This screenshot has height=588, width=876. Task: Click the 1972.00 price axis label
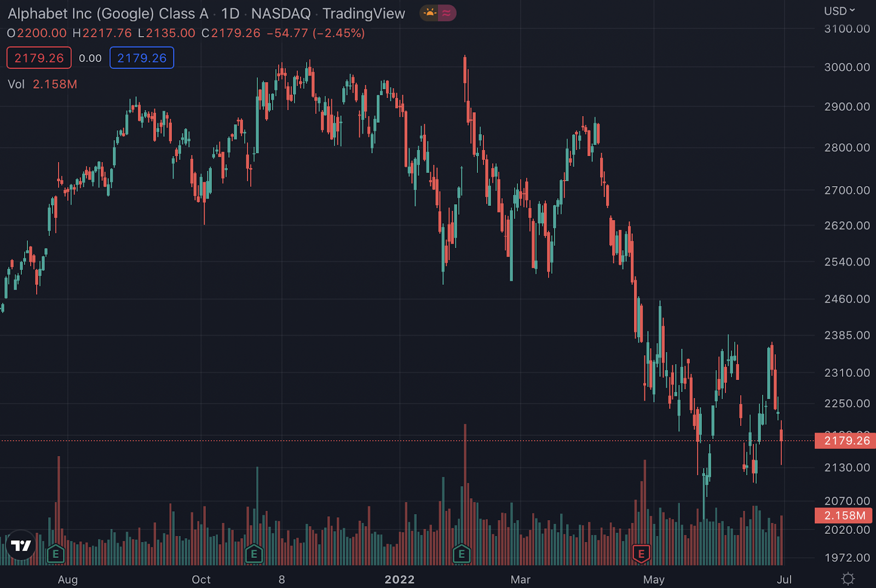click(x=847, y=558)
